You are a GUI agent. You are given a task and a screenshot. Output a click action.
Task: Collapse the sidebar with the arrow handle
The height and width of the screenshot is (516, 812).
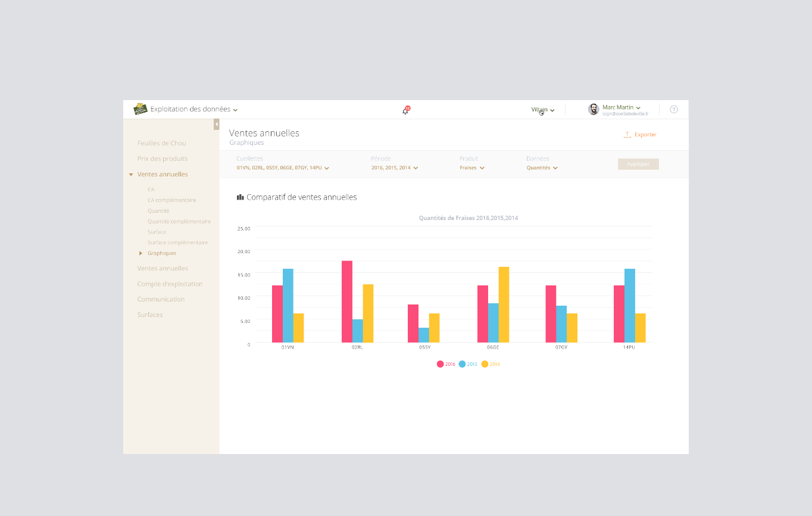[217, 124]
